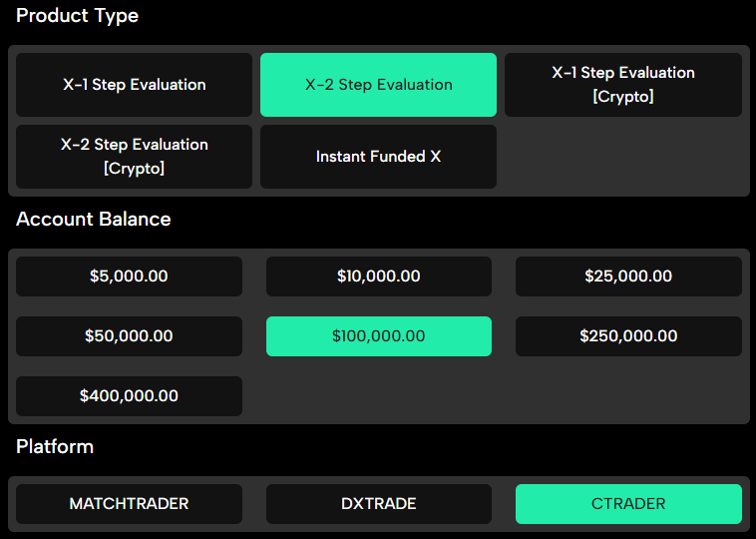Select X-1 Step Evaluation [Crypto]

point(623,85)
